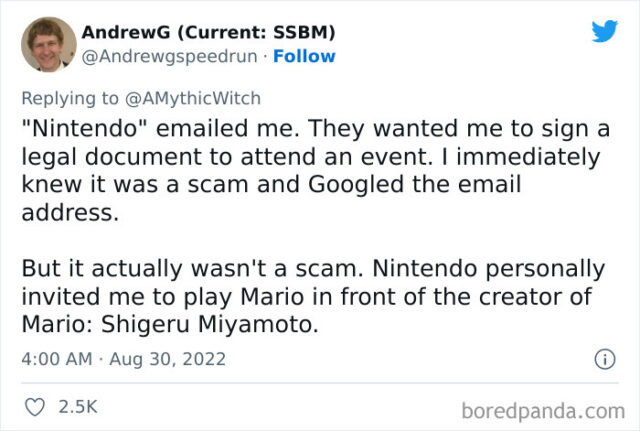
Task: Click the Twitter bird logo
Action: [x=604, y=31]
